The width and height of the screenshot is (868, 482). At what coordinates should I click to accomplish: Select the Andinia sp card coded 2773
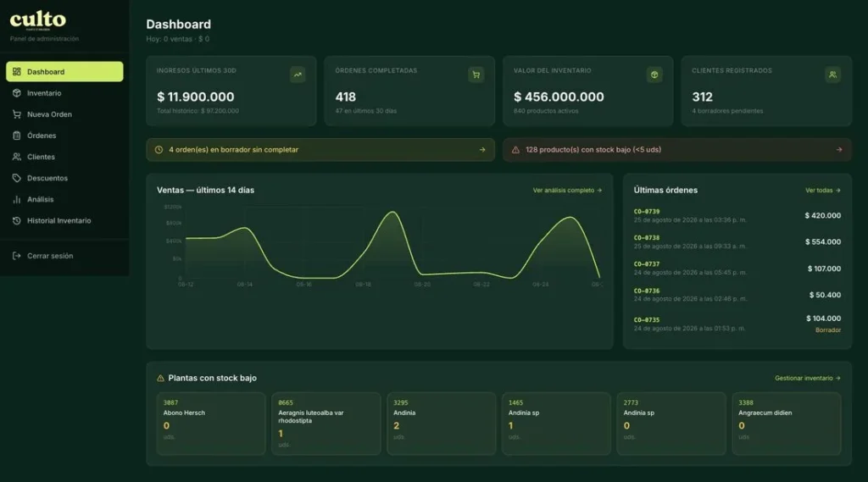671,424
